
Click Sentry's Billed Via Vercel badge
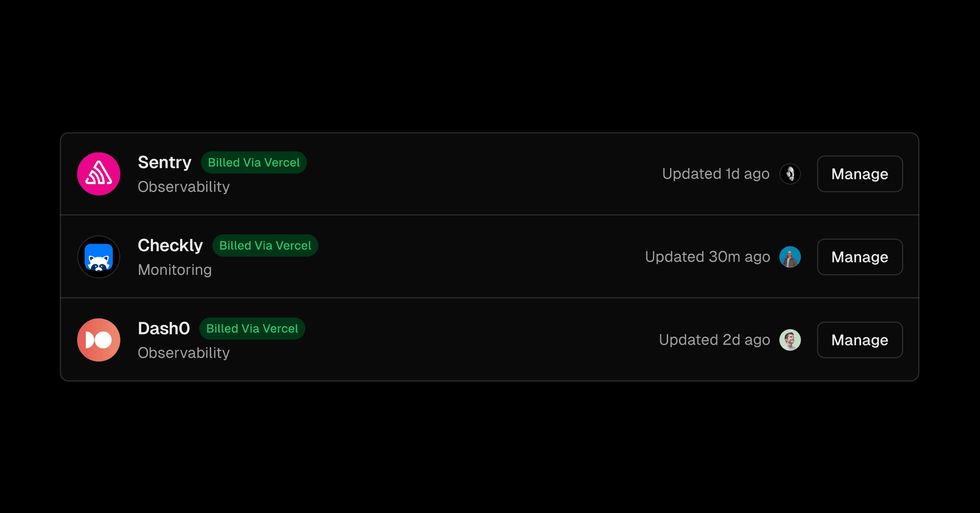(254, 162)
